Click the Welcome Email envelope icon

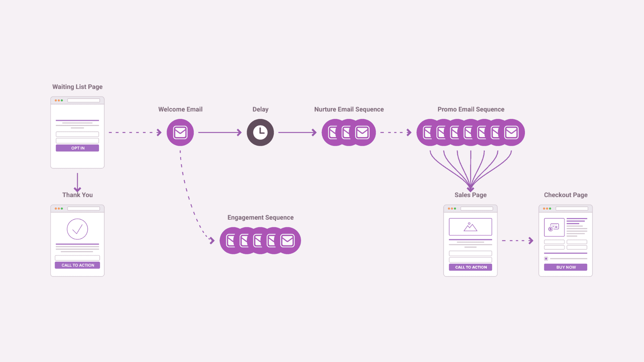(180, 132)
